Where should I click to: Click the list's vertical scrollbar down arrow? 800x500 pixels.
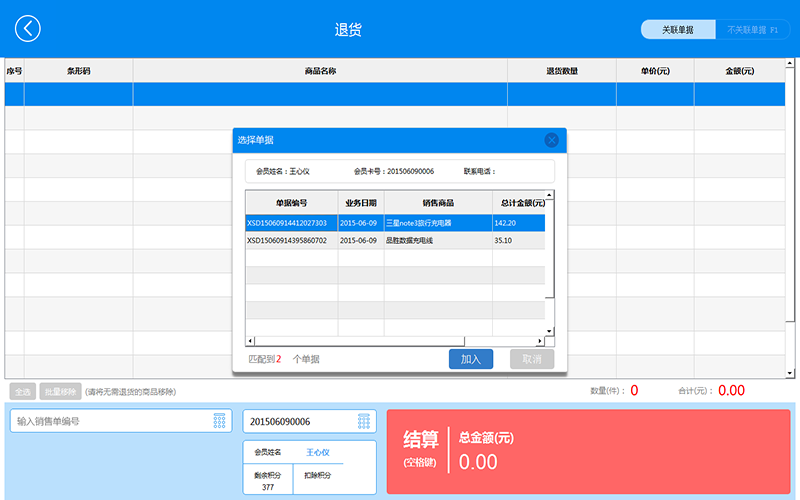[549, 331]
